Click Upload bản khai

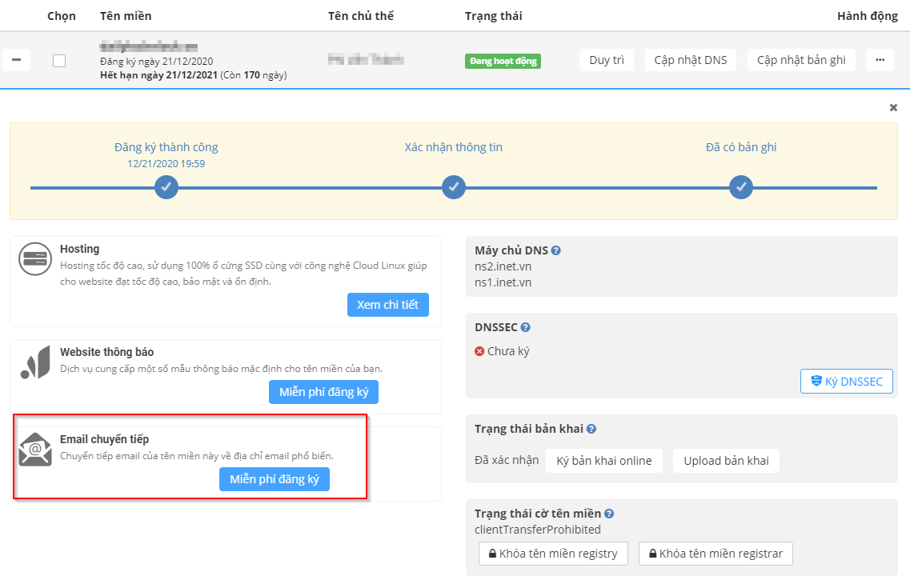(726, 460)
